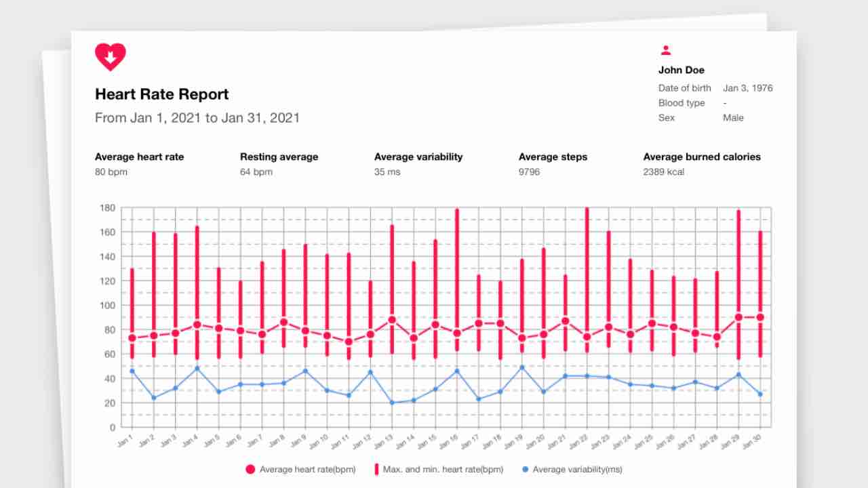Click the Average steps heading
The width and height of the screenshot is (868, 488).
pyautogui.click(x=553, y=157)
